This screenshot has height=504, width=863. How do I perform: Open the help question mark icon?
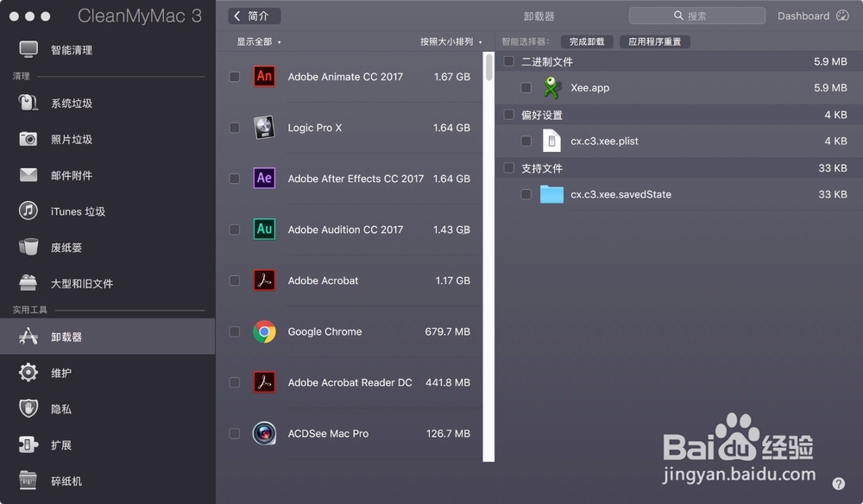tap(838, 483)
